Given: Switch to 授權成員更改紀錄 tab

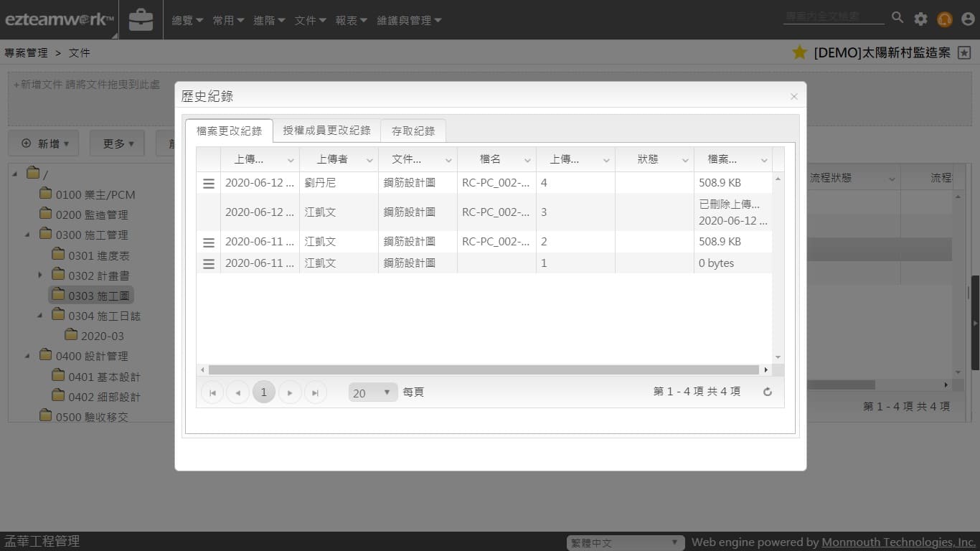Looking at the screenshot, I should pyautogui.click(x=326, y=131).
